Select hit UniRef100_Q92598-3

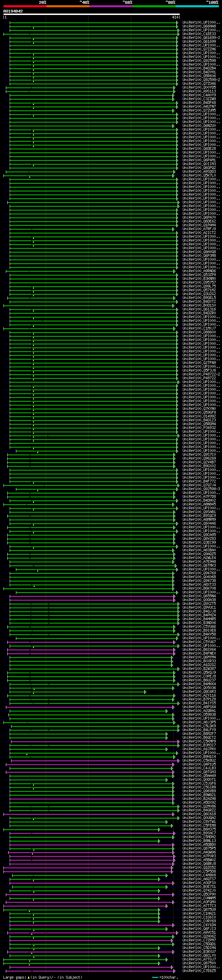coord(201,489)
